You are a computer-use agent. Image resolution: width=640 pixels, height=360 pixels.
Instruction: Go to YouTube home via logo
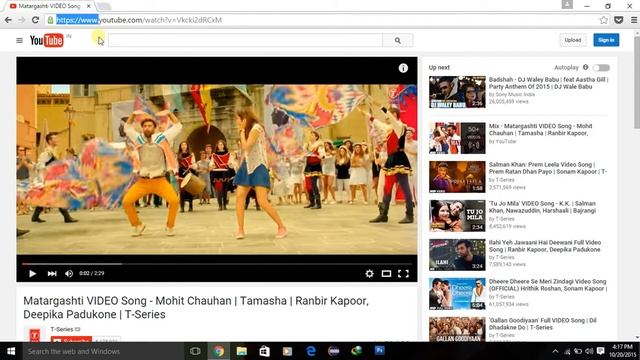click(47, 40)
